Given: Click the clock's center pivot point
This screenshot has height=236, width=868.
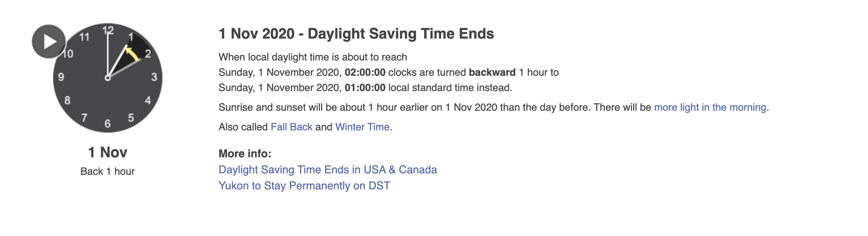Looking at the screenshot, I should (x=108, y=78).
